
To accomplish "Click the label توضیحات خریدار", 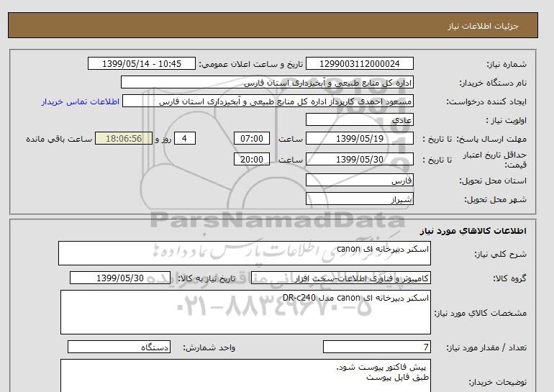I will point(497,382).
